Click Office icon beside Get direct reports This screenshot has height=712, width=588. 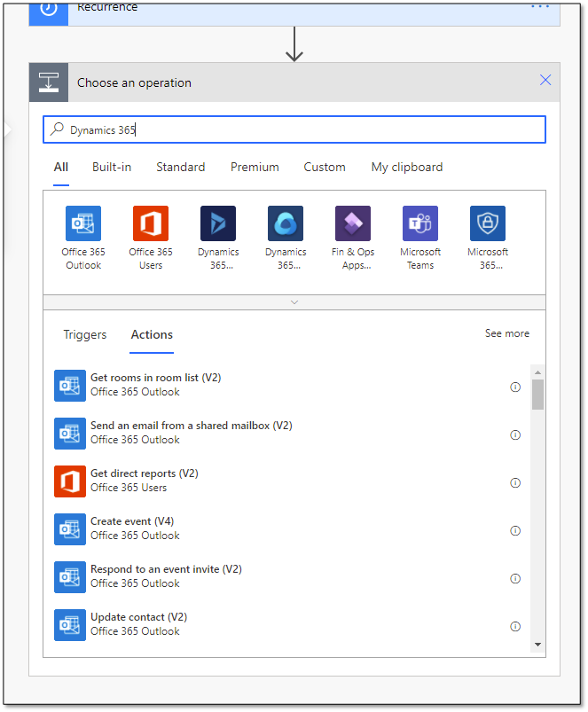click(70, 481)
